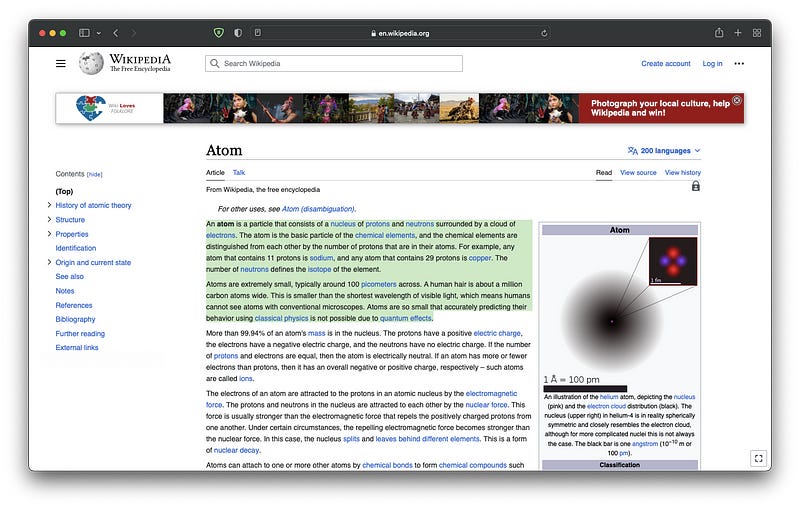This screenshot has height=509, width=800.
Task: Reload the page with the refresh icon
Action: [544, 33]
